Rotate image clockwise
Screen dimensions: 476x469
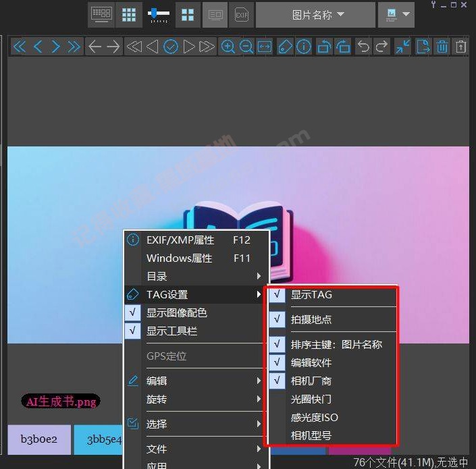click(x=343, y=47)
